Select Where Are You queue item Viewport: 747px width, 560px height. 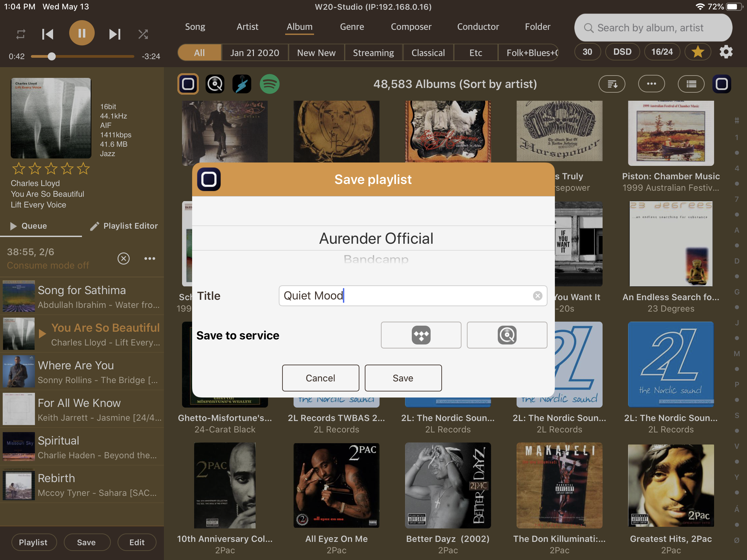point(82,371)
